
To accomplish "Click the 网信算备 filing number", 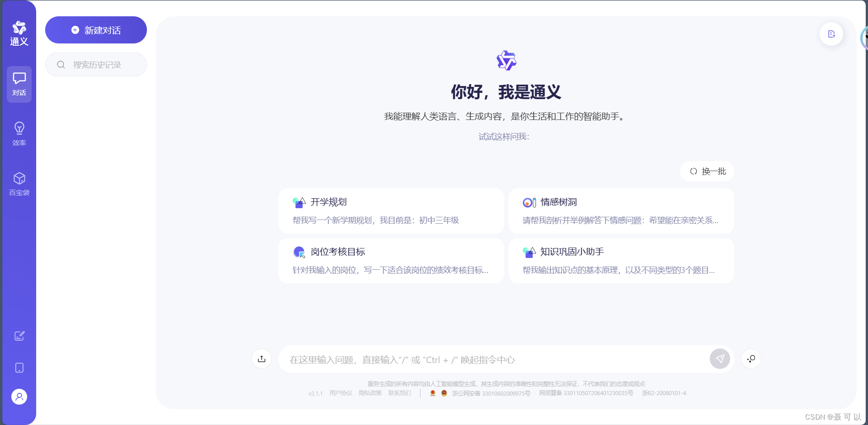I will click(x=586, y=393).
